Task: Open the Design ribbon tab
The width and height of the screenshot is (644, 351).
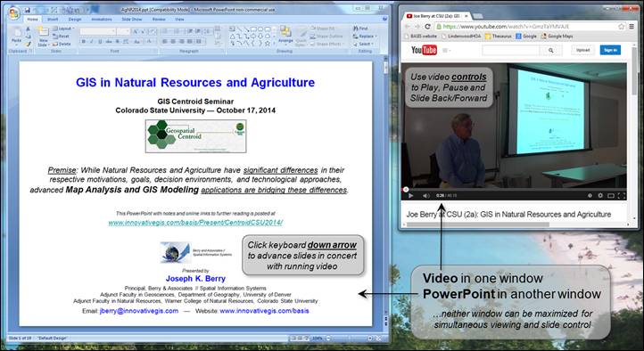Action: [75, 20]
